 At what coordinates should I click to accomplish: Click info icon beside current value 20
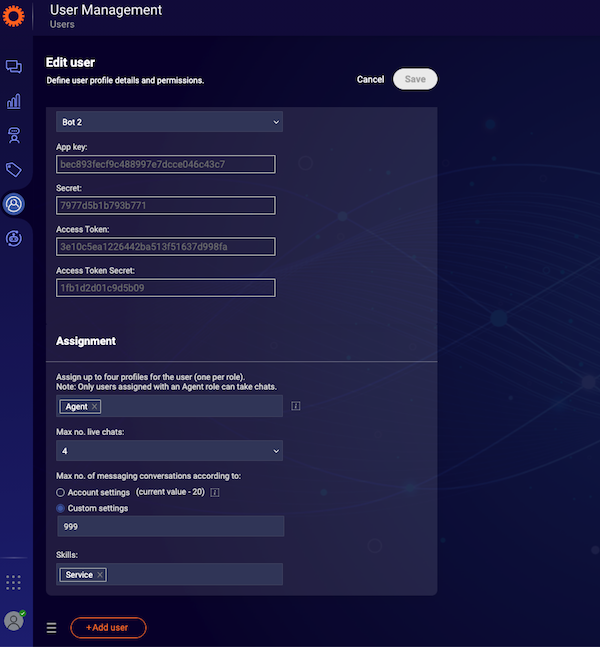[215, 492]
